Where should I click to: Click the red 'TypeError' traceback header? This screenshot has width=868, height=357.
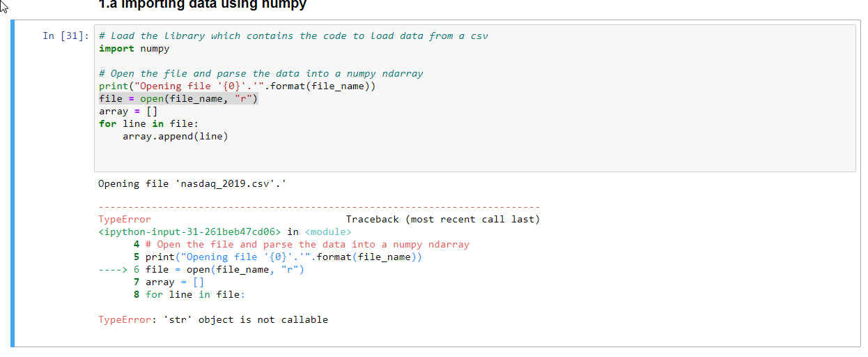pos(125,220)
